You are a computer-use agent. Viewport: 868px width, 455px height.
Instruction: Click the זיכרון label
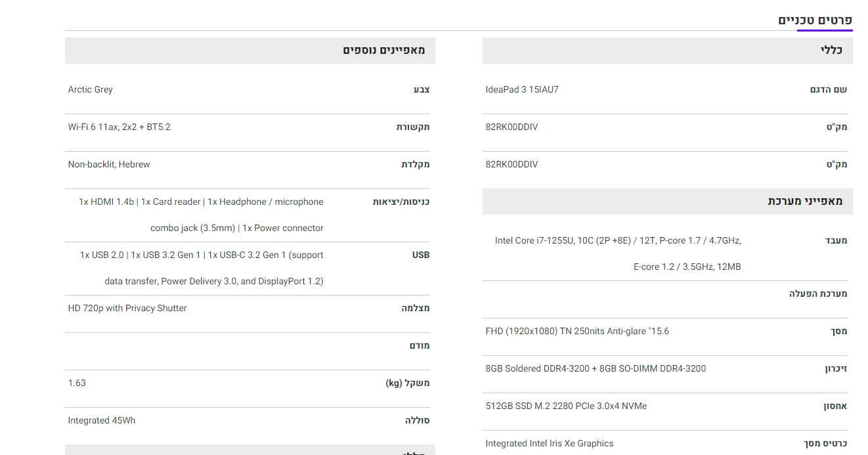(x=836, y=368)
